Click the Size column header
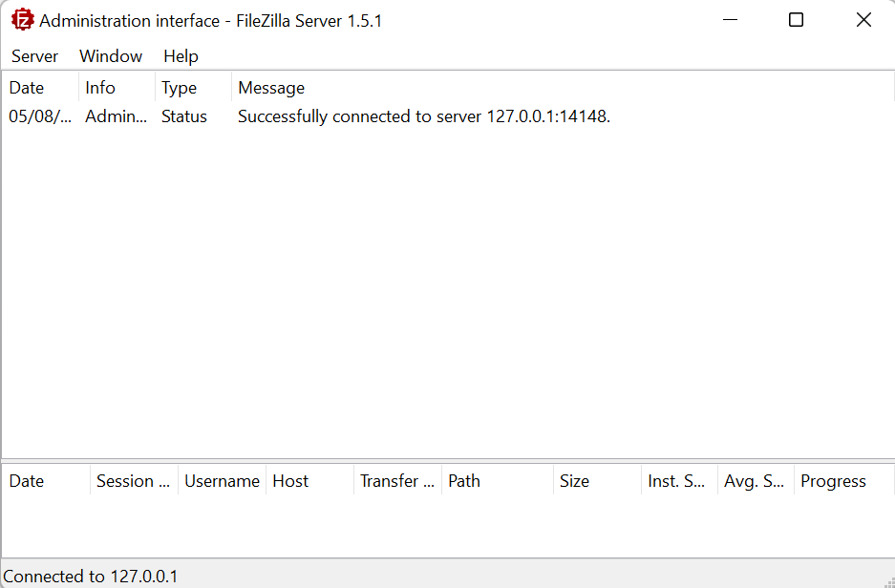 click(598, 481)
